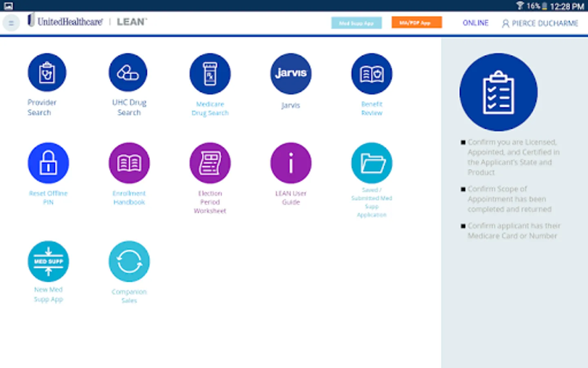Open the Enrollment Handbook icon
588x368 pixels.
click(x=129, y=163)
